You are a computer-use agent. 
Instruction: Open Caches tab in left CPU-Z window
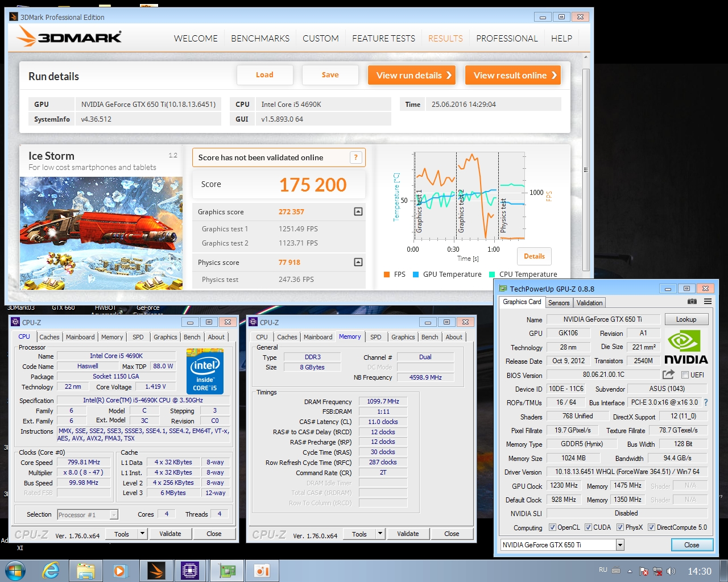49,337
